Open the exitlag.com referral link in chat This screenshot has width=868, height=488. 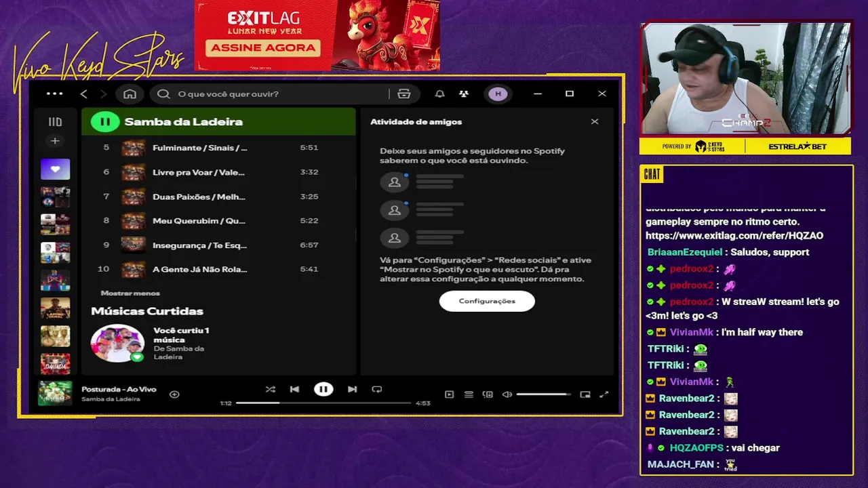(x=734, y=236)
